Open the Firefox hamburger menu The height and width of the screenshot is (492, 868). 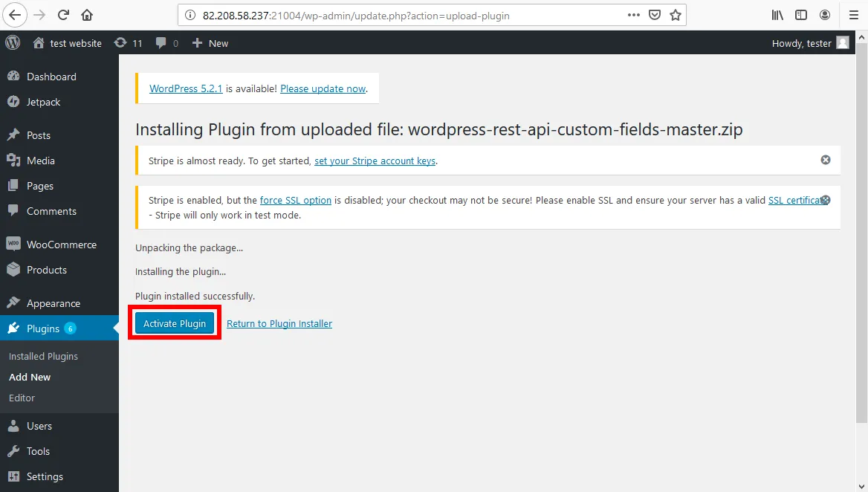pyautogui.click(x=854, y=15)
